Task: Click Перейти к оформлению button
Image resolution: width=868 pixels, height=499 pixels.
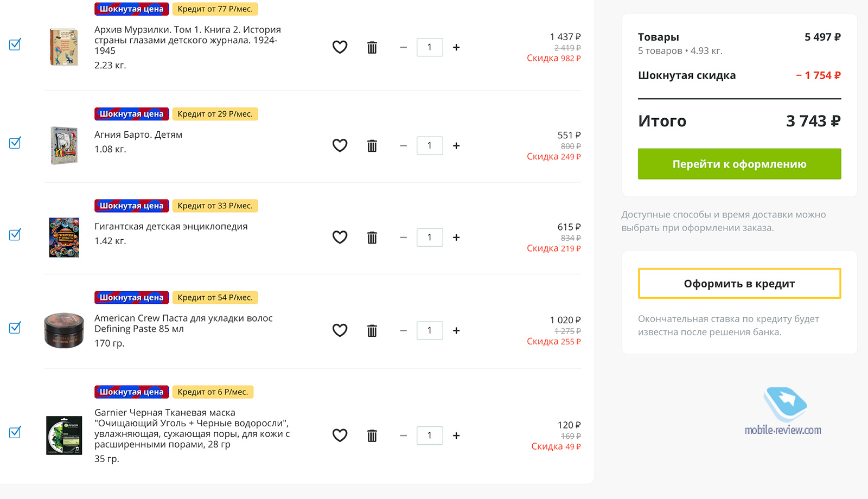Action: click(739, 164)
